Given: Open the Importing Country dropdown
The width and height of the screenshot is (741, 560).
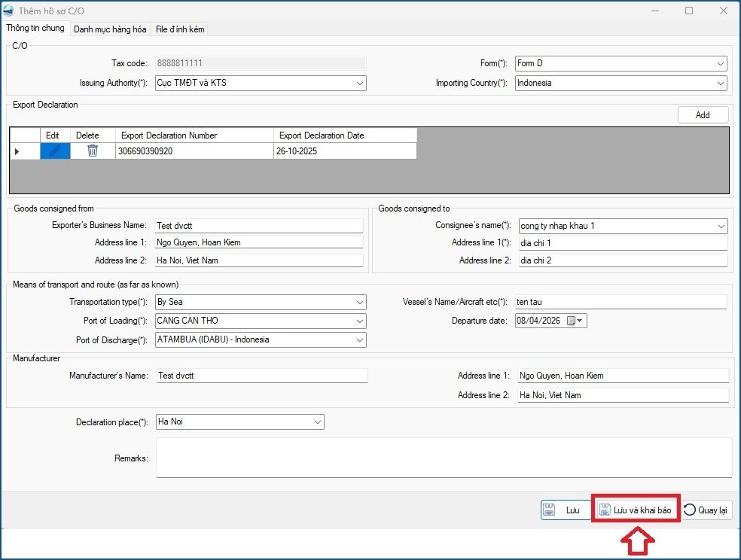Looking at the screenshot, I should (721, 84).
